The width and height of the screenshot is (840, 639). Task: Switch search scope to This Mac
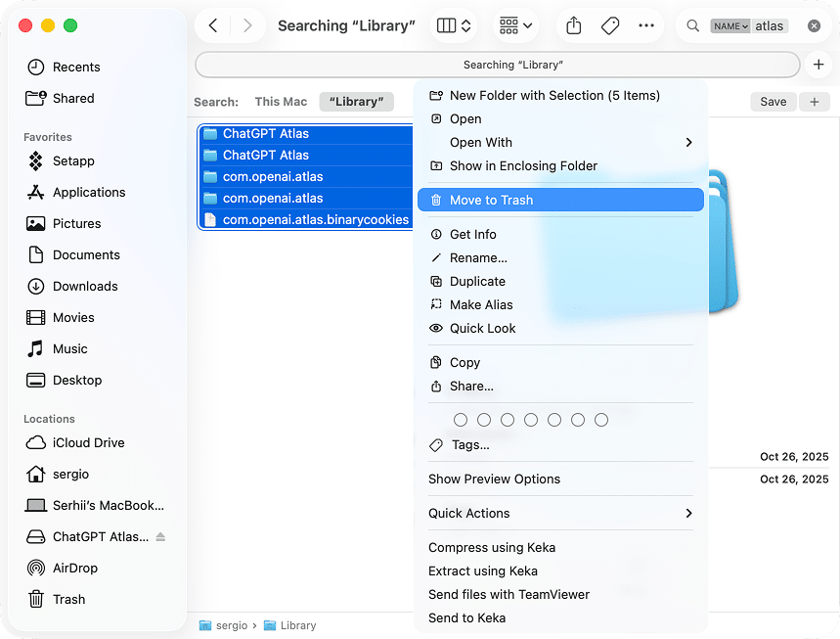281,101
